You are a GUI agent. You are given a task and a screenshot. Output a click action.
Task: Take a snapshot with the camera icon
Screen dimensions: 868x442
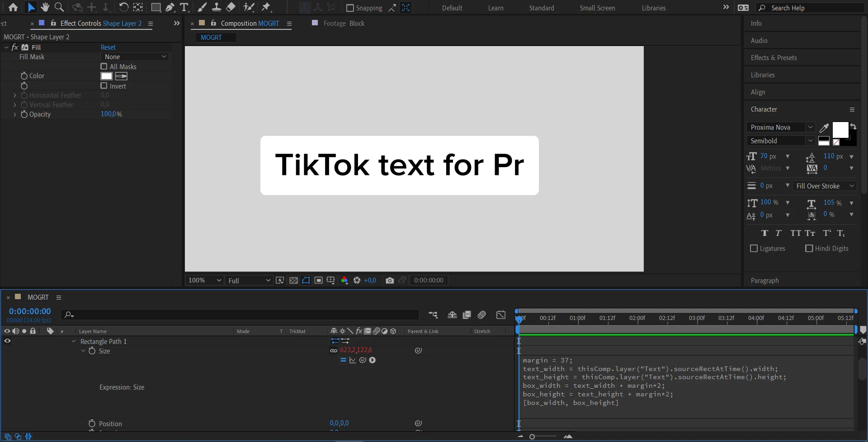[x=390, y=281]
